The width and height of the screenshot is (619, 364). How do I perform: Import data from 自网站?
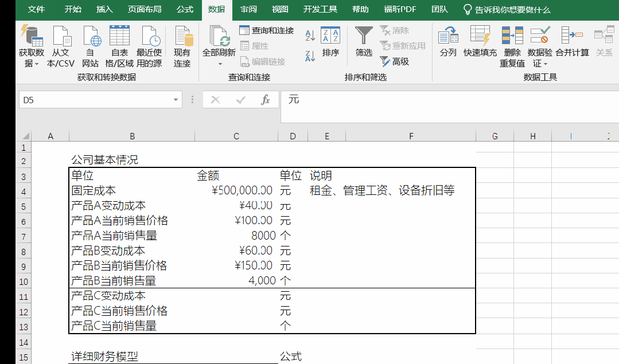click(x=91, y=46)
